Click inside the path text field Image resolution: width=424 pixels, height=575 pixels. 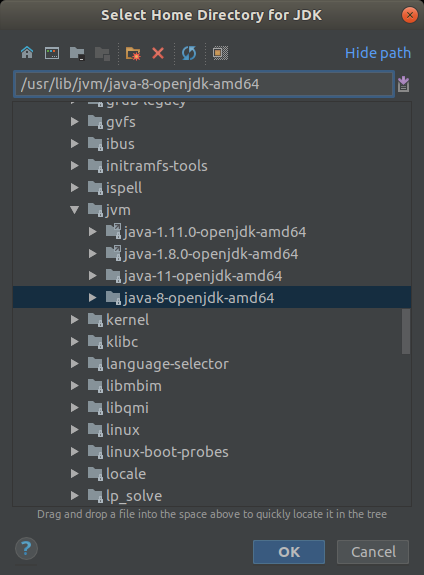point(204,84)
